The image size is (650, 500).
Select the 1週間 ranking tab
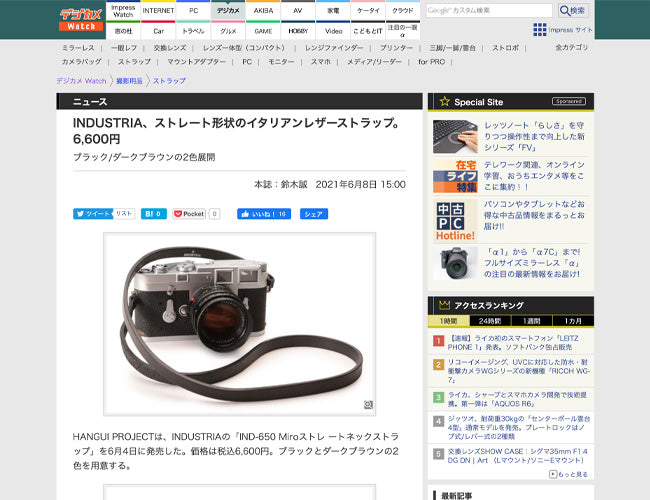coord(531,321)
